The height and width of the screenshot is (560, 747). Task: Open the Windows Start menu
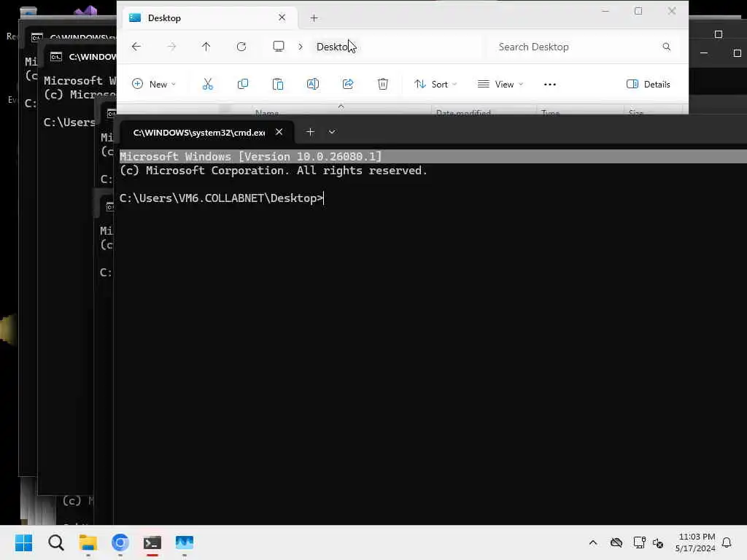(24, 542)
